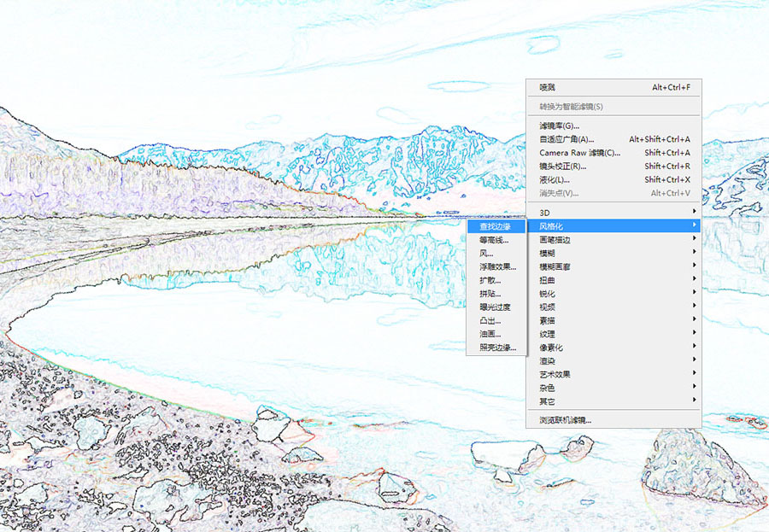
Task: Launch the 液化 liquify filter
Action: [614, 180]
